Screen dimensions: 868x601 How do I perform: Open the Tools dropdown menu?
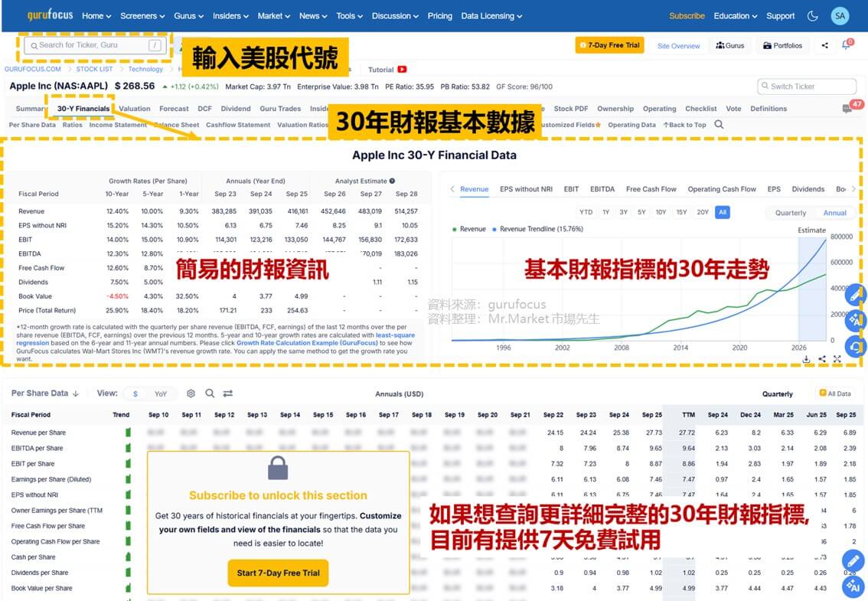pos(349,15)
